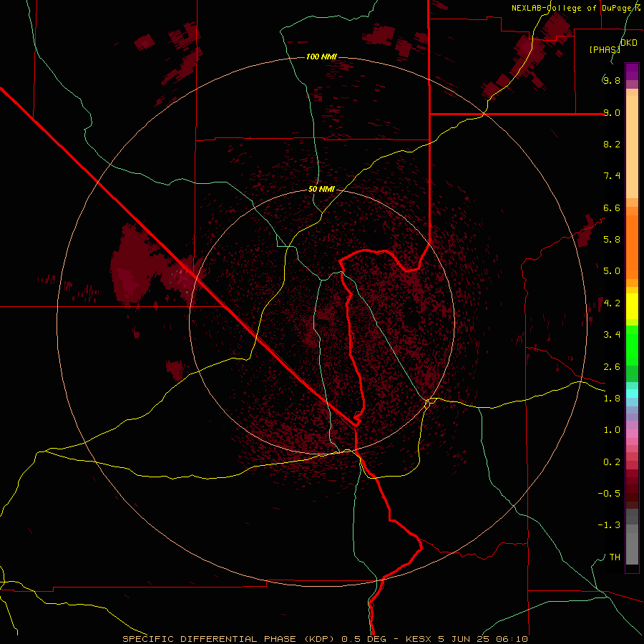This screenshot has width=644, height=644.
Task: Click the TH threshold label on legend
Action: [615, 557]
